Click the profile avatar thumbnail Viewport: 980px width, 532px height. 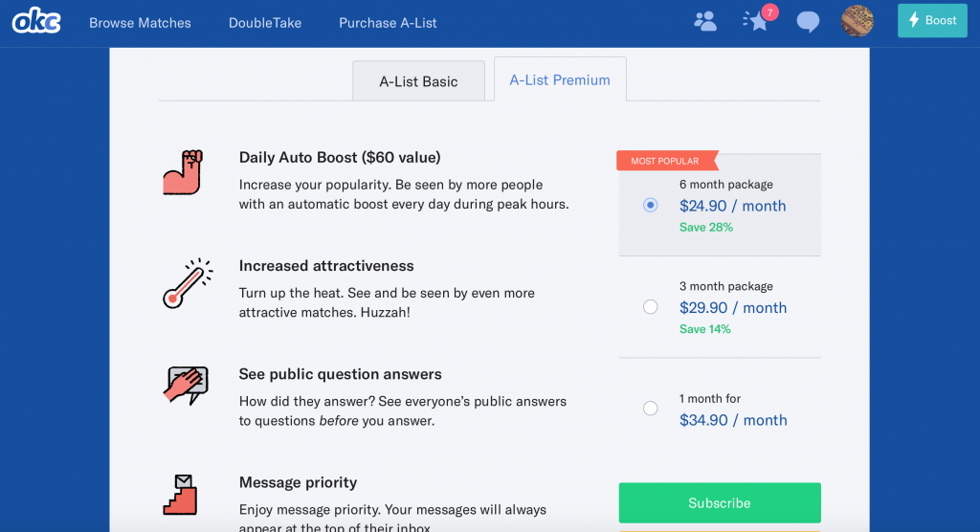click(x=857, y=21)
